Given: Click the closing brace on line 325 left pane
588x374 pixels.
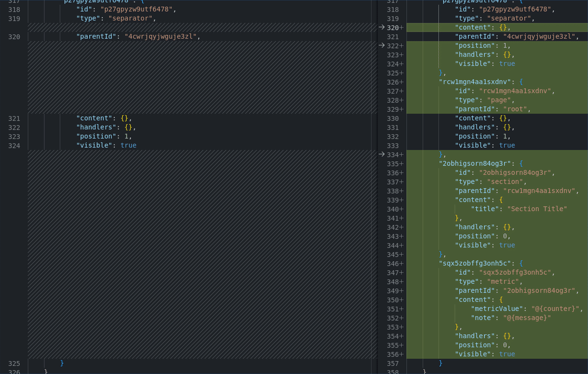Looking at the screenshot, I should (x=62, y=363).
